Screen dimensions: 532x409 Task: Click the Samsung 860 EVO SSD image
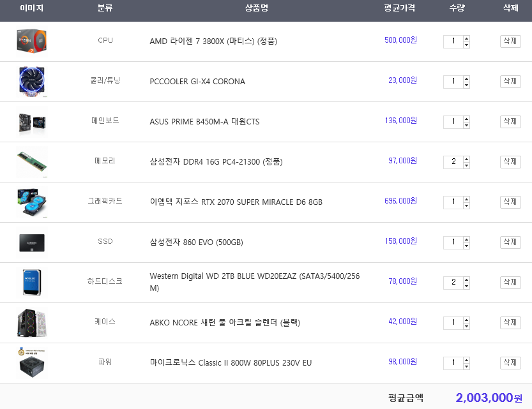point(31,242)
